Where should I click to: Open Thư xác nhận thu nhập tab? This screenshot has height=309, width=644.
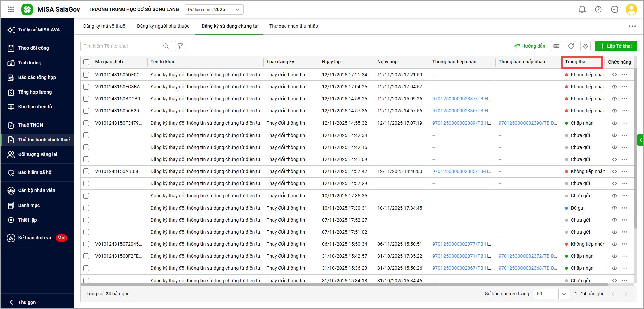click(294, 26)
